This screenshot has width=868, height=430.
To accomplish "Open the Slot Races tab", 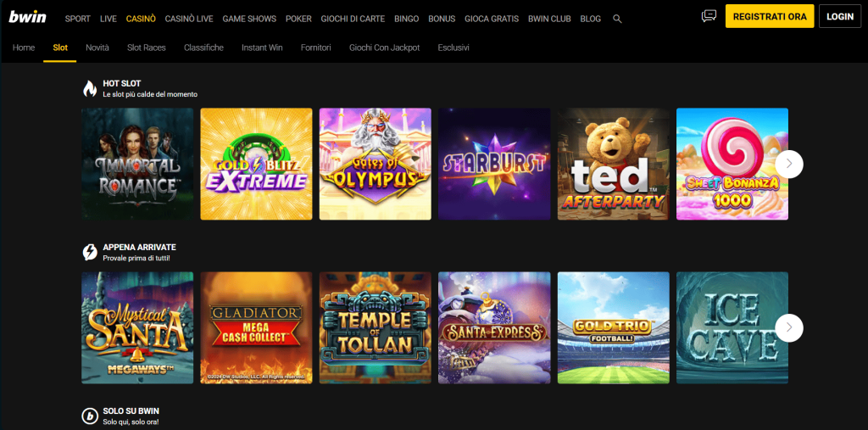I will coord(146,47).
